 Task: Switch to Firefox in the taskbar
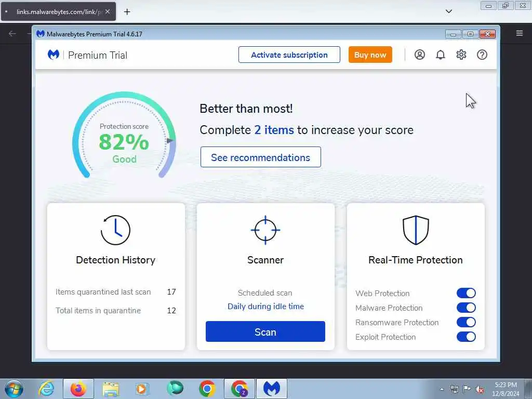click(78, 389)
